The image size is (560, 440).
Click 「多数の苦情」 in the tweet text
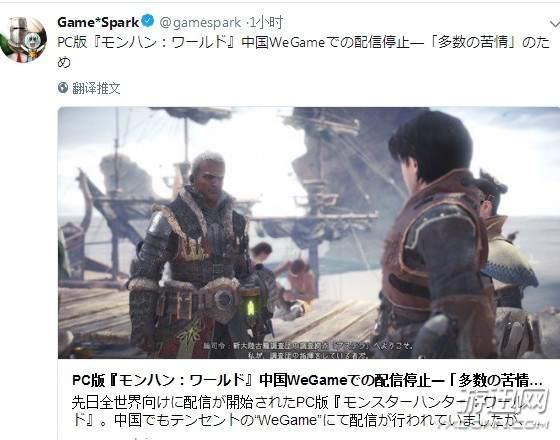[x=474, y=42]
